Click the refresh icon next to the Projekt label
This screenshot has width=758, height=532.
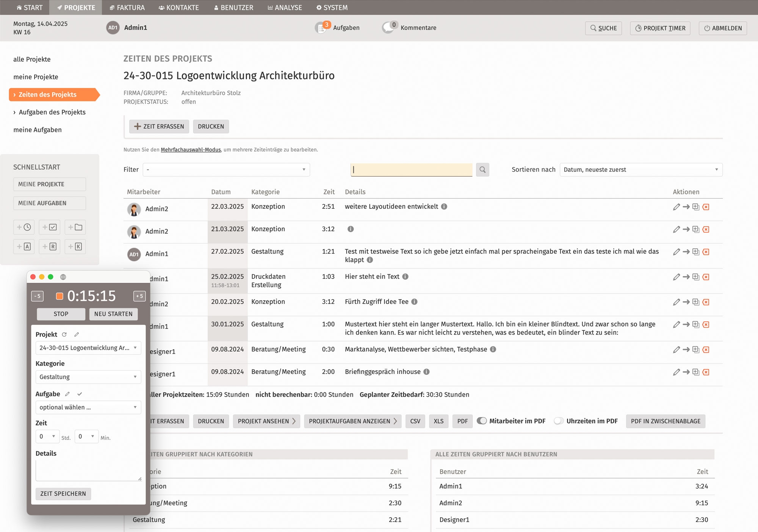64,334
